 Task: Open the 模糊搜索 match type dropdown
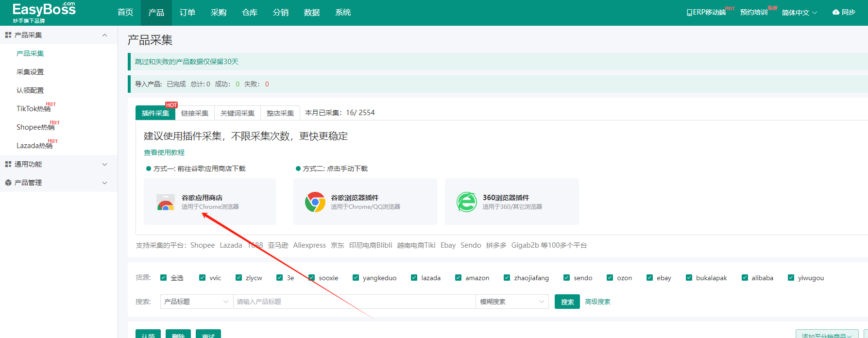pyautogui.click(x=512, y=302)
